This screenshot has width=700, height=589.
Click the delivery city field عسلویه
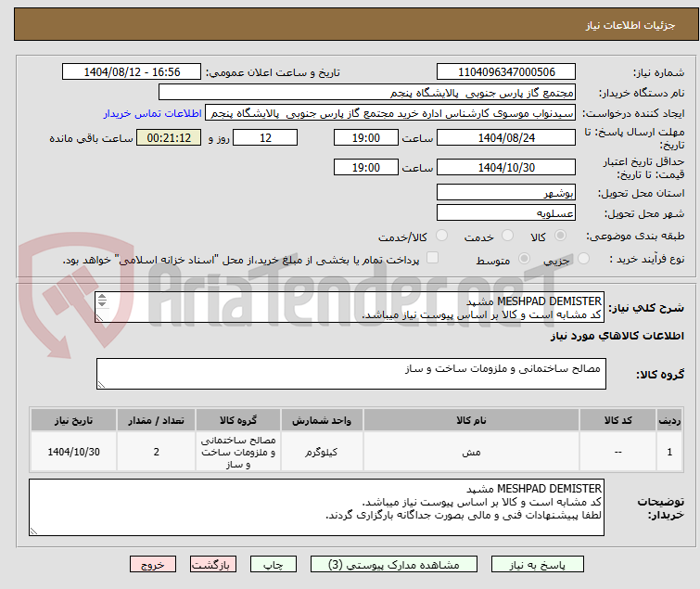click(x=506, y=213)
